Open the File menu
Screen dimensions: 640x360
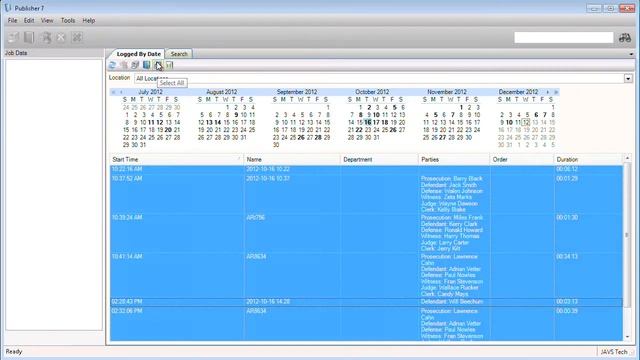[12, 20]
